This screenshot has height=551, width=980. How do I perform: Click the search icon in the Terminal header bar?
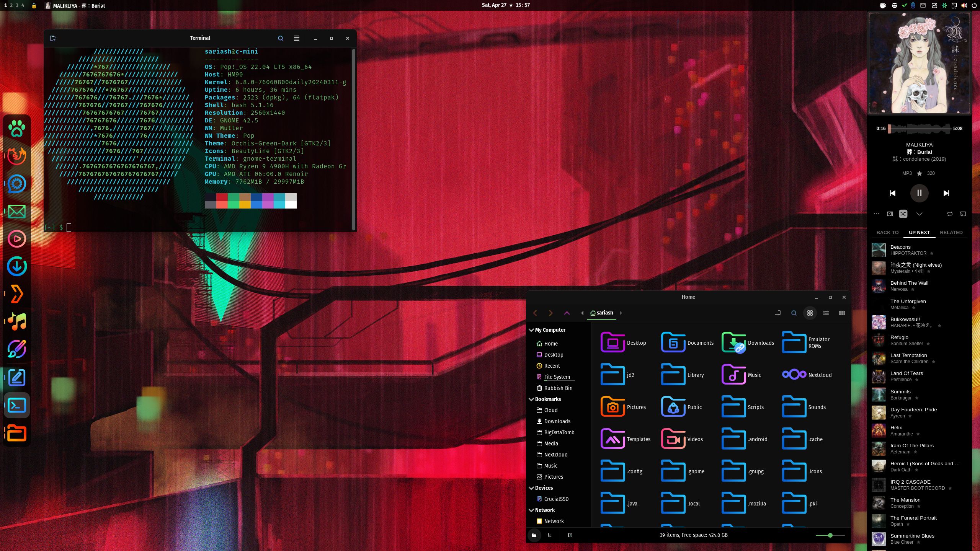point(281,38)
